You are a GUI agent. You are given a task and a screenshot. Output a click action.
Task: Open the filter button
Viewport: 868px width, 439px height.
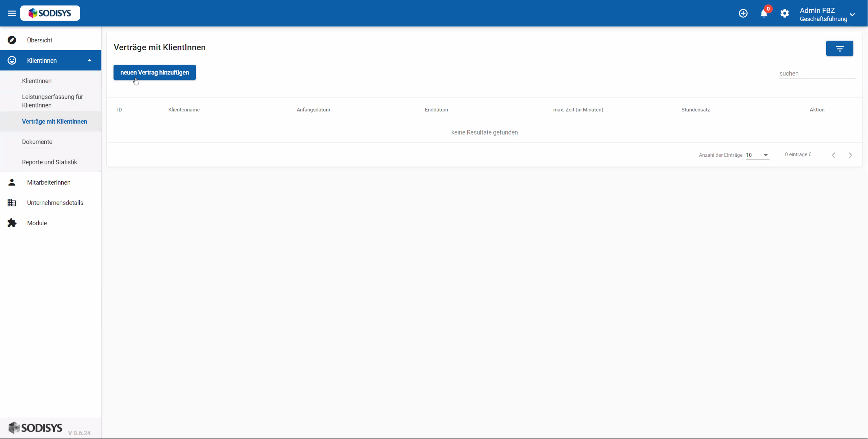[839, 49]
